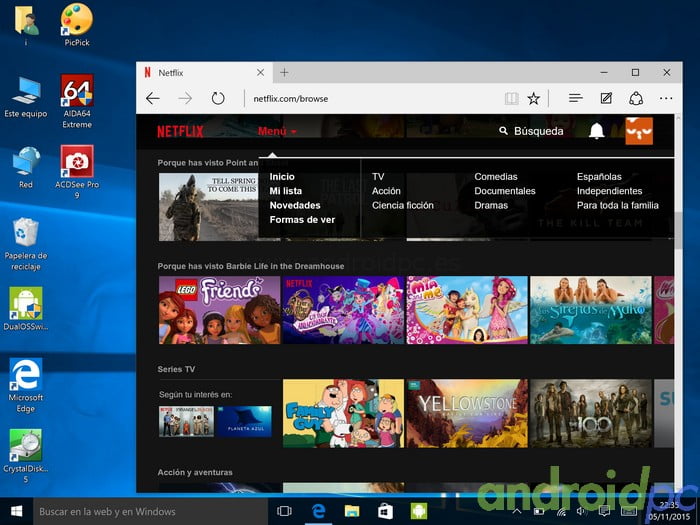Screen dimensions: 700x525
Task: Choose the Españolas genre
Action: pos(599,177)
